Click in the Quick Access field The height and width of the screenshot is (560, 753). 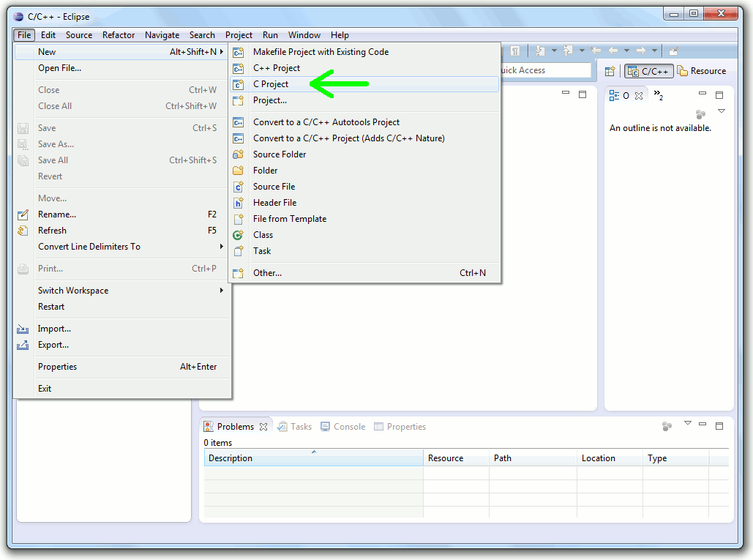pos(544,70)
